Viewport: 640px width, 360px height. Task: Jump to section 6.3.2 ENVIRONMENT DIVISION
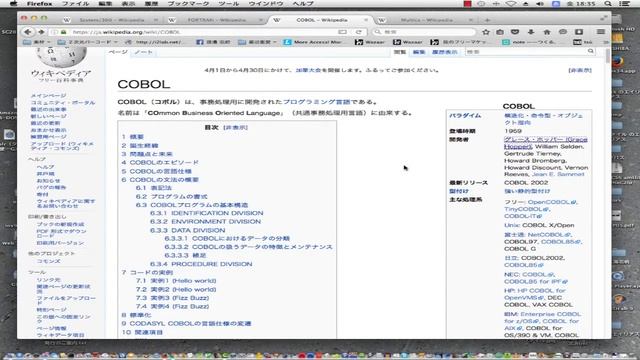click(x=205, y=222)
